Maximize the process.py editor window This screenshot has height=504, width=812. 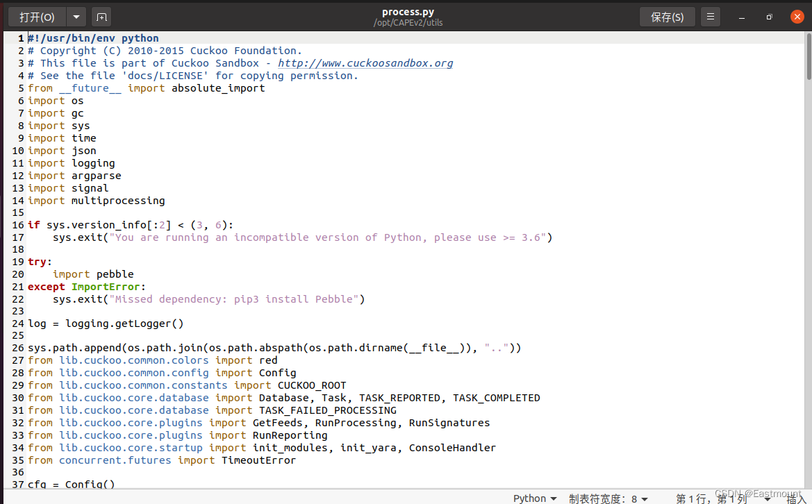point(769,17)
